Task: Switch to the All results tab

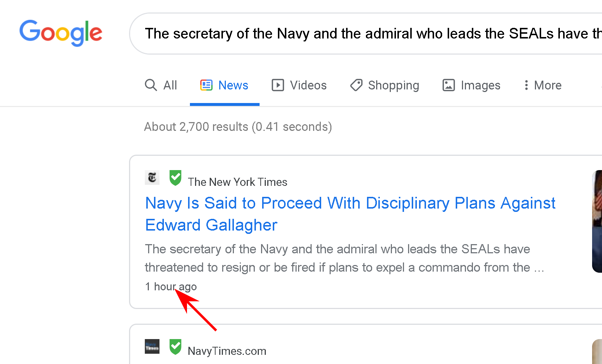Action: click(161, 85)
